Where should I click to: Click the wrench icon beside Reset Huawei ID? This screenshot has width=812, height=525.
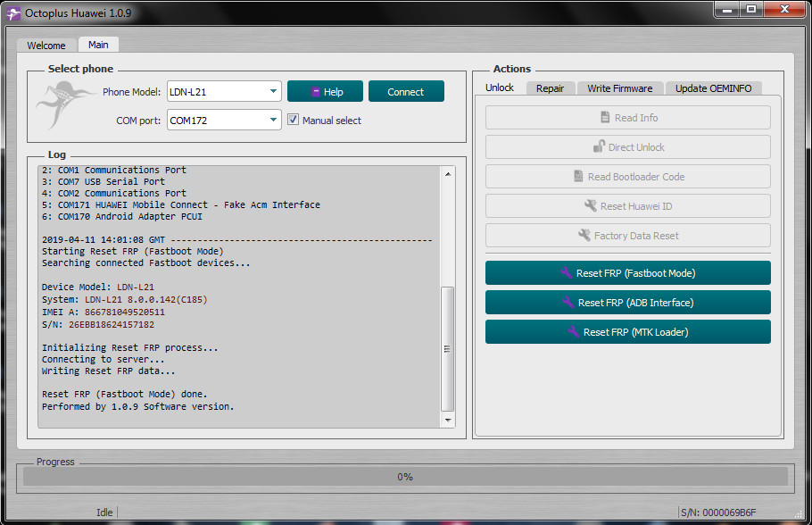pos(591,205)
